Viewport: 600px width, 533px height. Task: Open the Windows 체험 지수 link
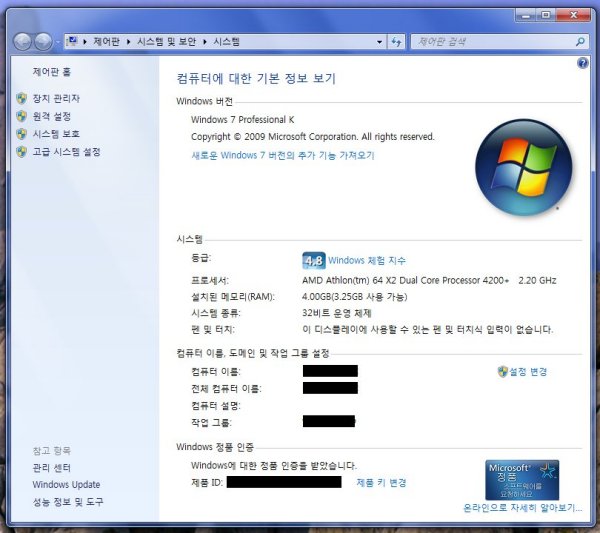367,261
